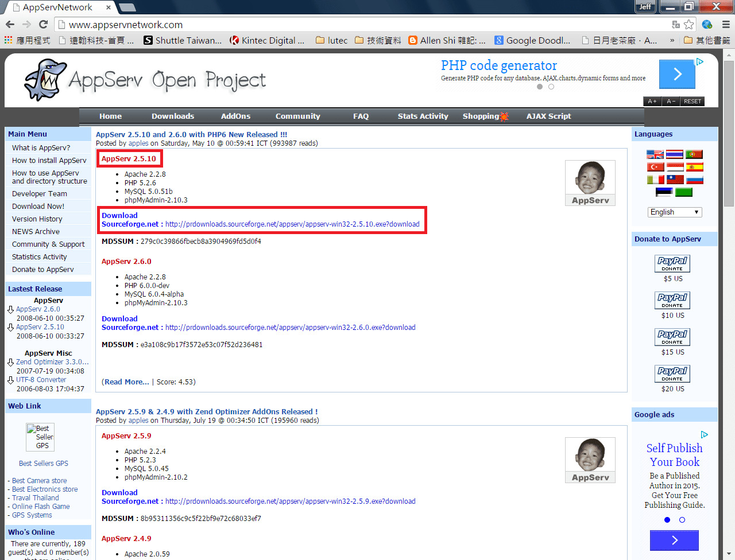735x560 pixels.
Task: Open How to install AppServ sidebar link
Action: 49,161
